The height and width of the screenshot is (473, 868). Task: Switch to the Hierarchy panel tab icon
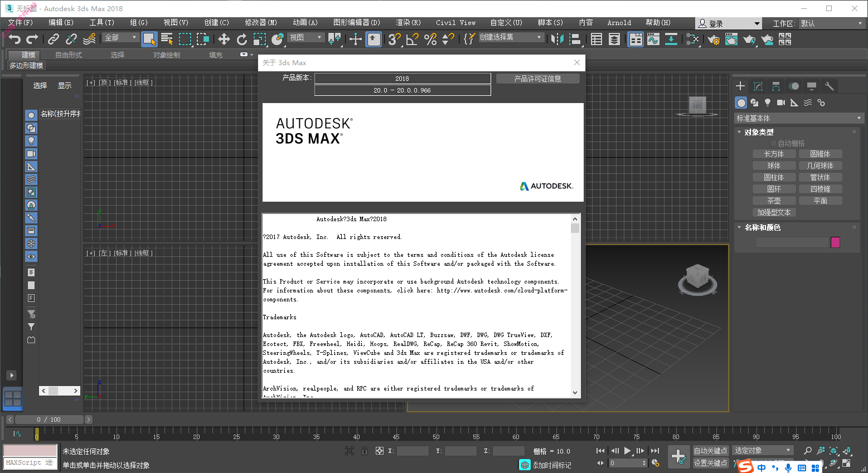click(x=776, y=86)
